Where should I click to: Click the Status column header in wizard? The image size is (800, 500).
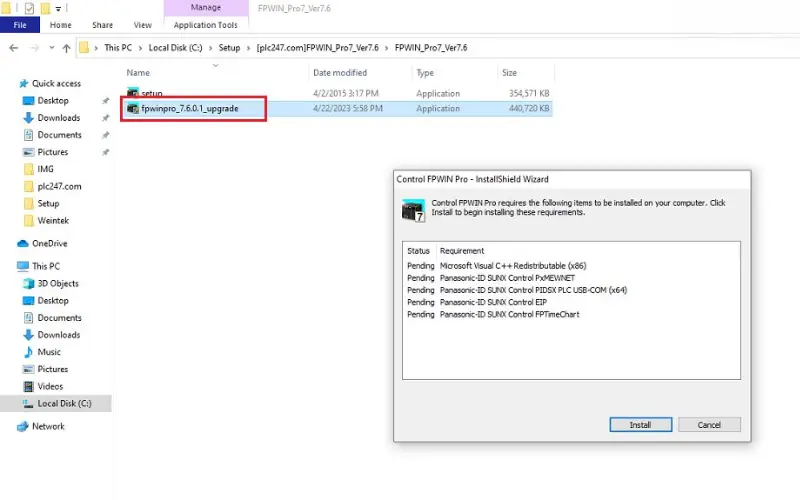(x=418, y=251)
